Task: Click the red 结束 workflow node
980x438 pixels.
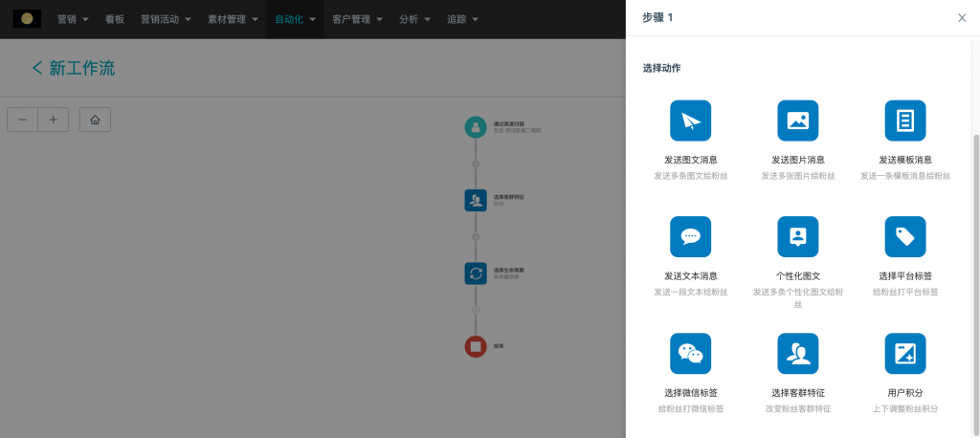Action: point(476,346)
